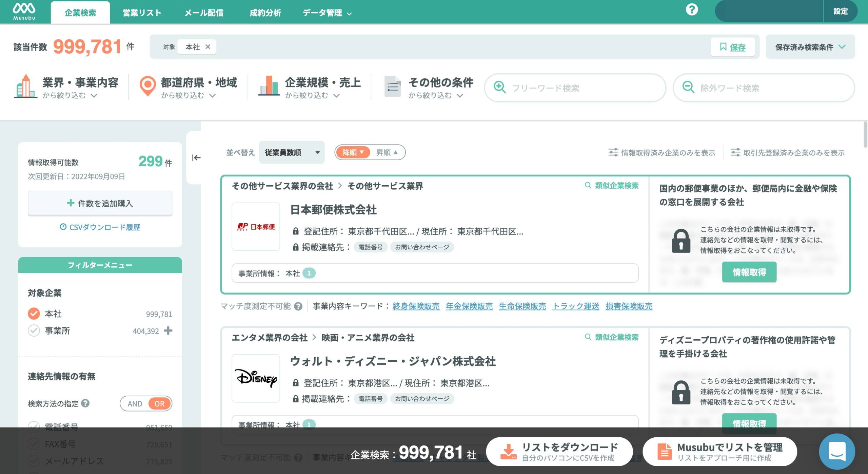
Task: Open 日本郵便株式会社 company name
Action: point(334,210)
